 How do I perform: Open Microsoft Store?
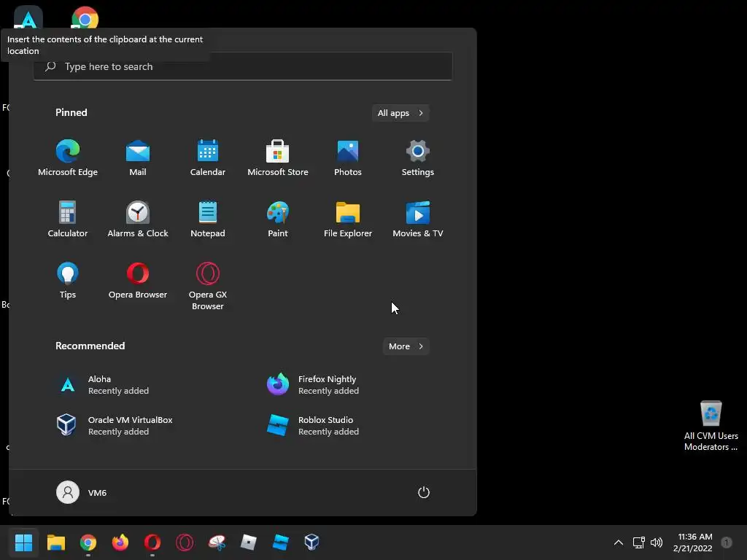pyautogui.click(x=278, y=157)
